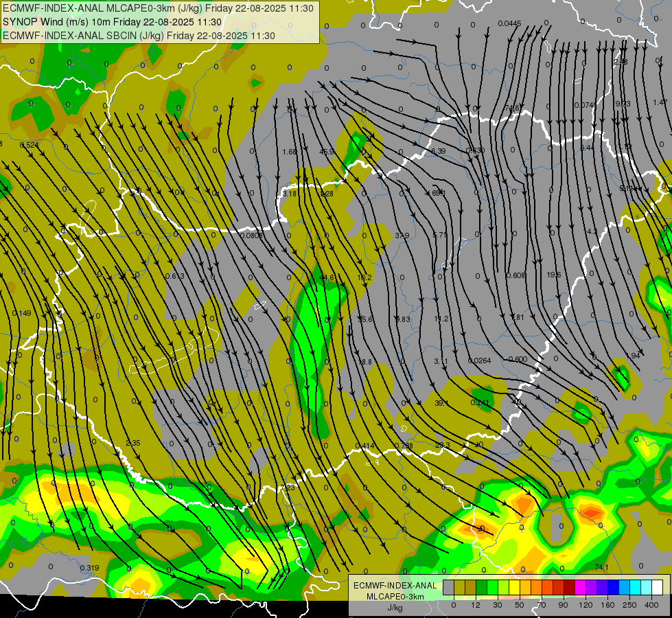Click the legend tick value 12

(x=476, y=605)
